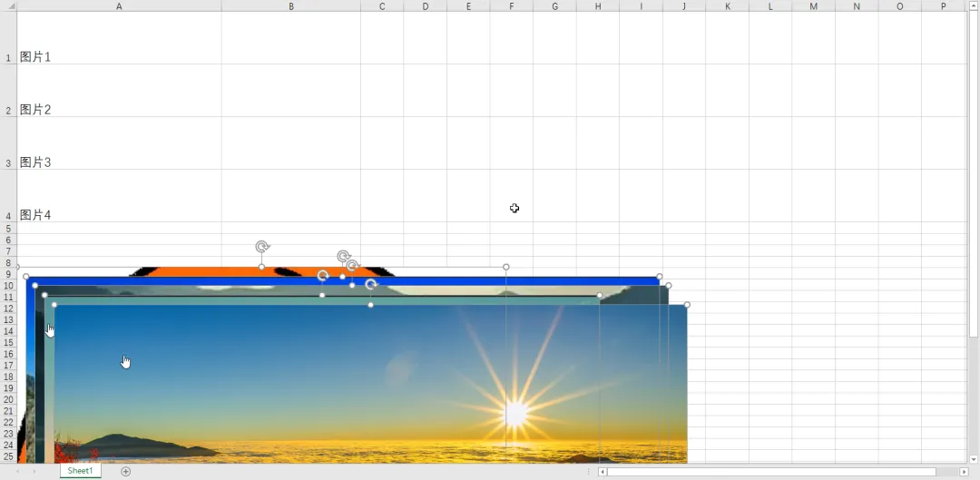This screenshot has width=980, height=480.
Task: Select column I header
Action: pos(641,5)
